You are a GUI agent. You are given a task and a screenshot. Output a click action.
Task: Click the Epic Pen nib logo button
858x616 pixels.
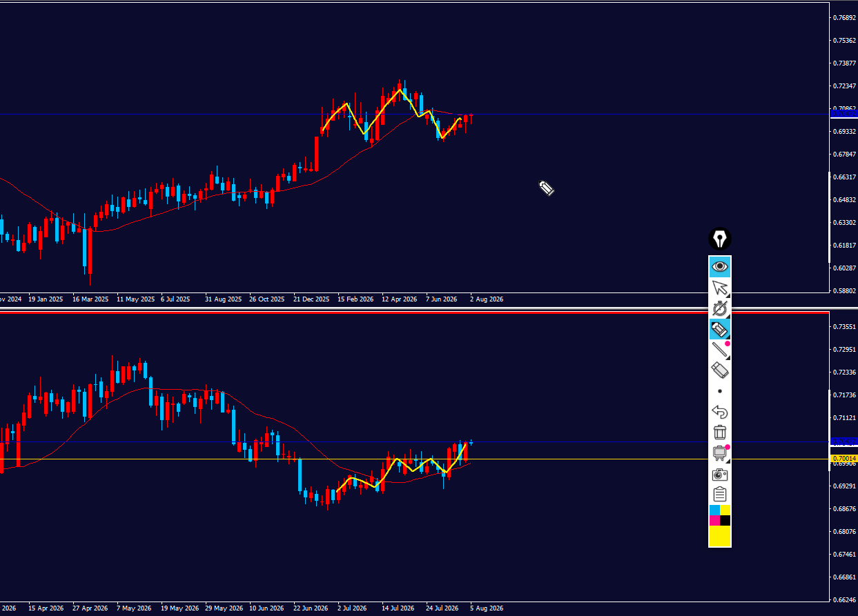720,239
